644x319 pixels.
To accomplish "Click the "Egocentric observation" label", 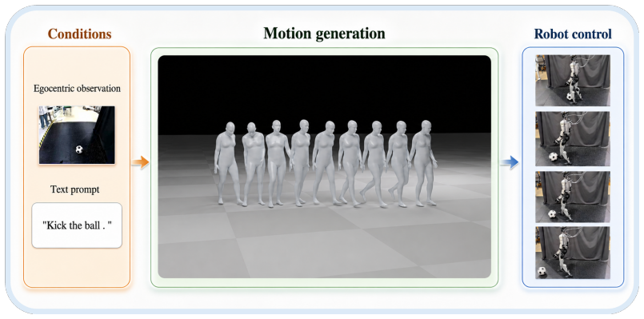I will [77, 89].
